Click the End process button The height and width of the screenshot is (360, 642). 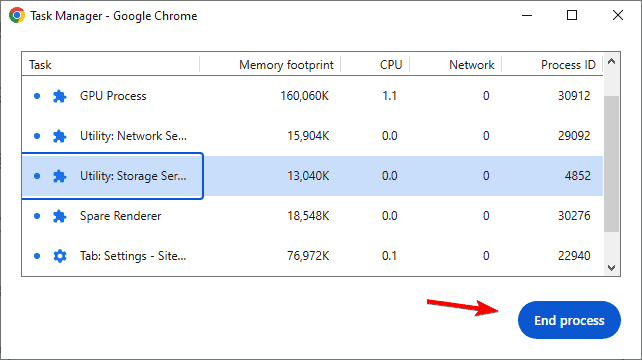569,320
